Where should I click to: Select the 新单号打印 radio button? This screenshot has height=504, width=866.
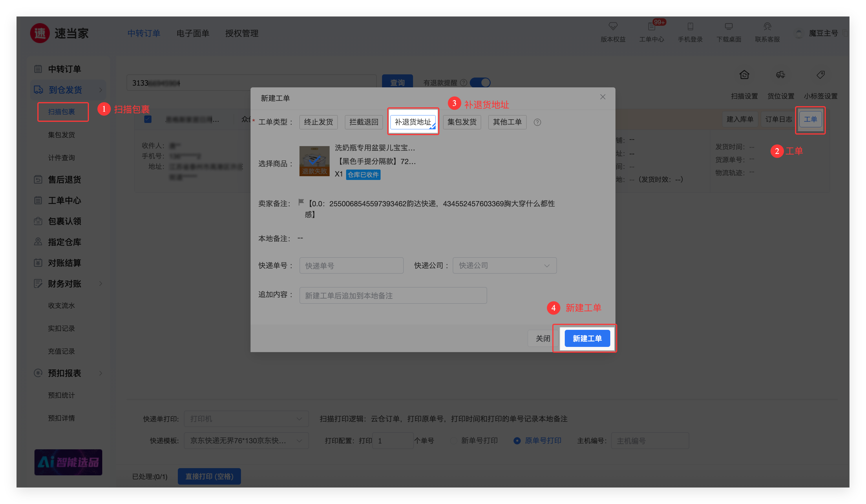click(454, 440)
